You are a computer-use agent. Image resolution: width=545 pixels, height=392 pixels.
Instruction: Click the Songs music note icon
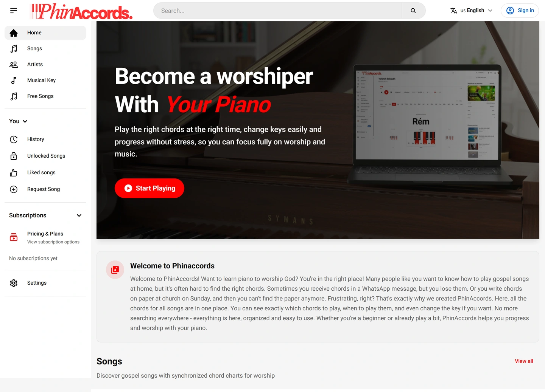pyautogui.click(x=14, y=49)
